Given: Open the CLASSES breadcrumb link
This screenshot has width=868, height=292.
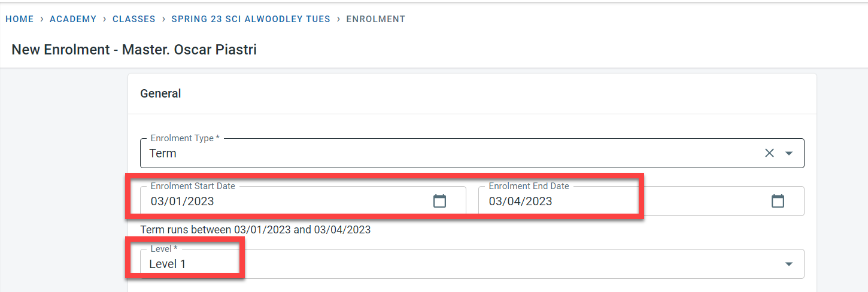Looking at the screenshot, I should [x=134, y=19].
